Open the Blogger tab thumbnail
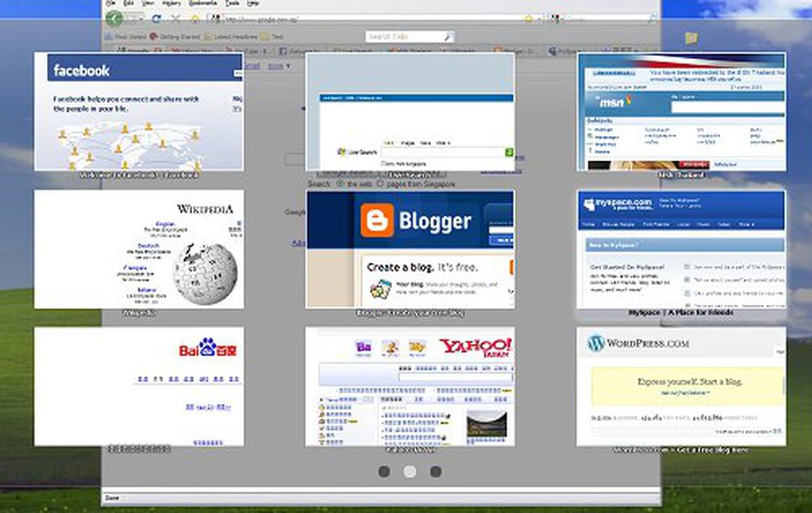This screenshot has width=812, height=513. tap(410, 250)
